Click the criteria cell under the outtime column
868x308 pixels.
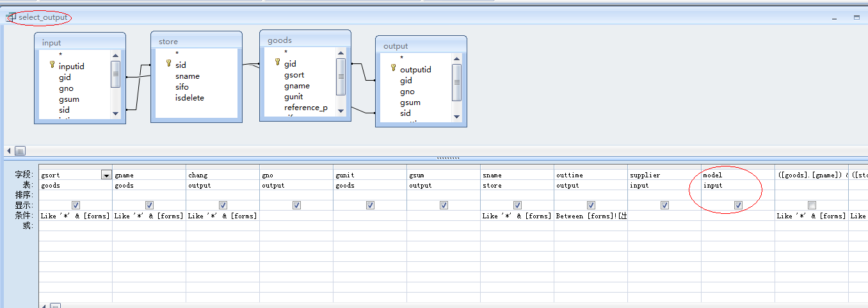click(590, 216)
